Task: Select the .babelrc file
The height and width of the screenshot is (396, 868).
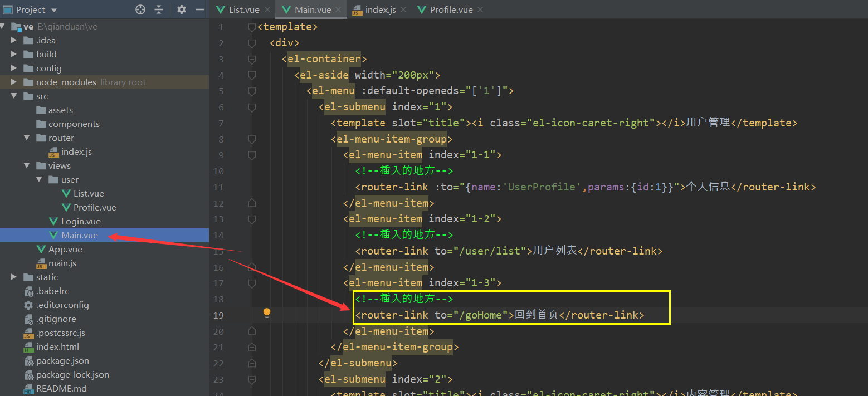Action: (x=46, y=291)
